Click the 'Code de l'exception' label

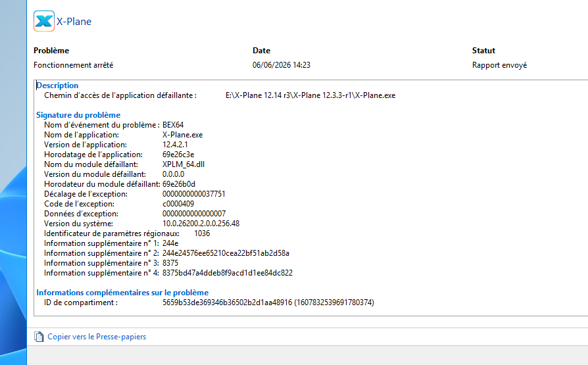click(x=79, y=204)
